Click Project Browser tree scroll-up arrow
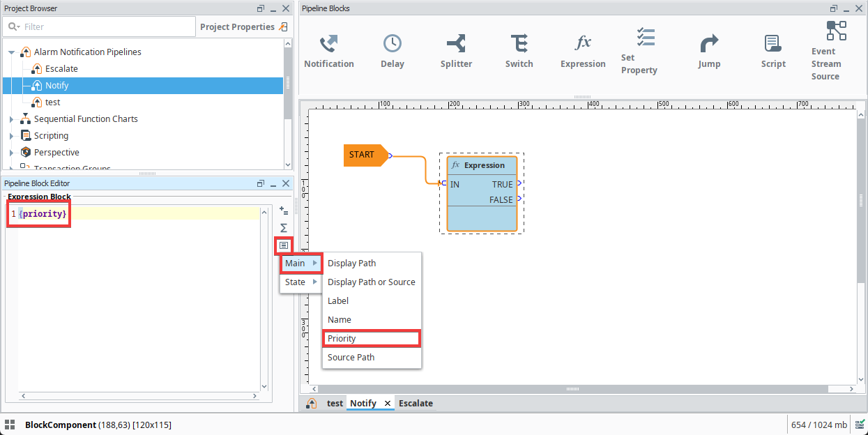The height and width of the screenshot is (435, 868). [288, 43]
